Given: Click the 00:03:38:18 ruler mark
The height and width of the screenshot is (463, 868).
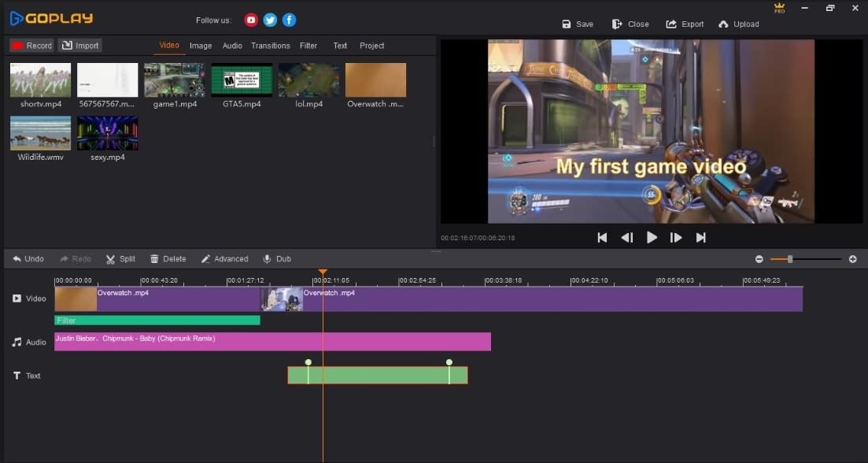Looking at the screenshot, I should [x=503, y=281].
